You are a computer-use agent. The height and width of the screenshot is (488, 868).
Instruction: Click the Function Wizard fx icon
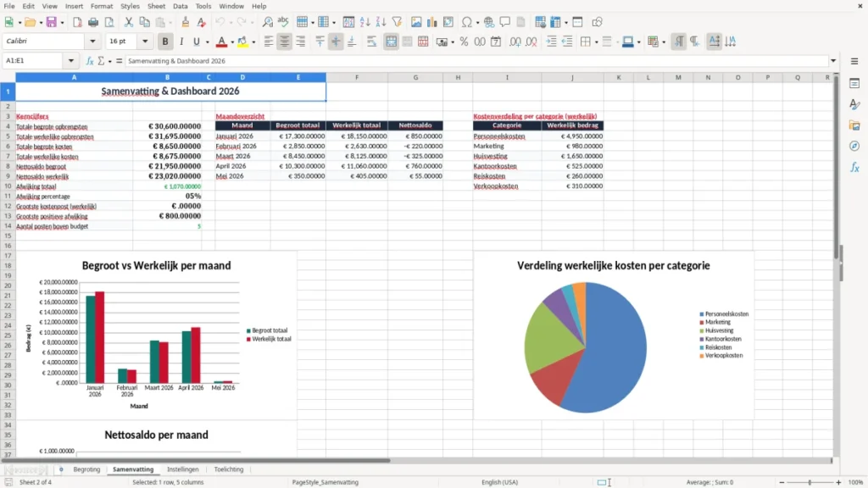[x=90, y=61]
